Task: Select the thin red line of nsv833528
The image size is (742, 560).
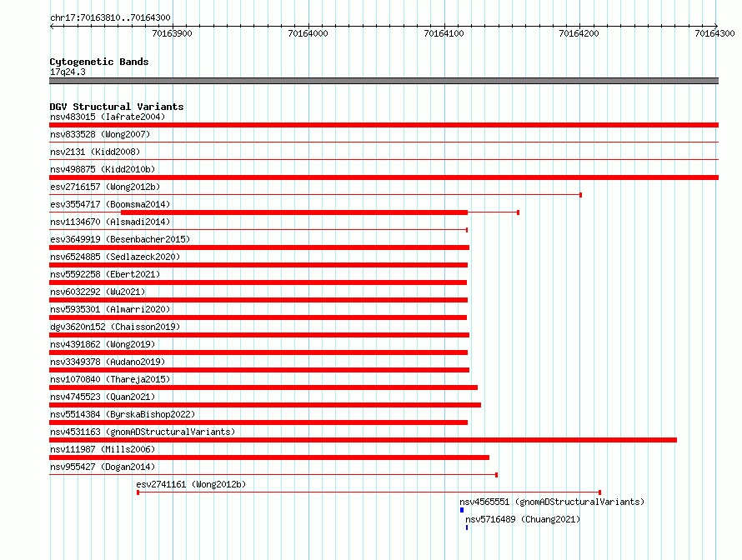Action: pos(384,142)
